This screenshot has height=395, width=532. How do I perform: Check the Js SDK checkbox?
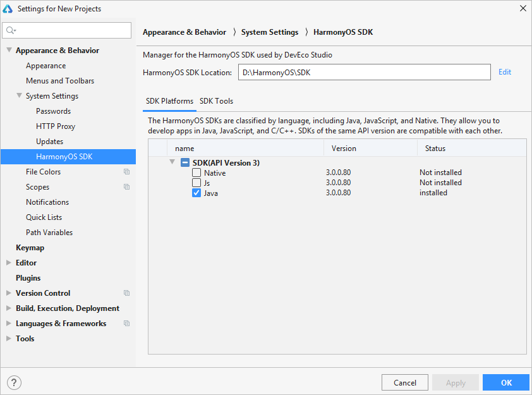[196, 183]
